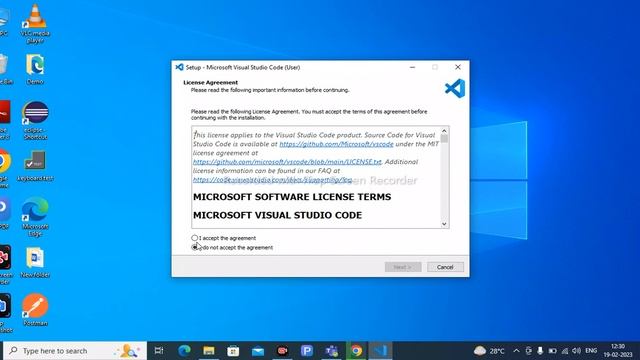Click the microphone tray icon
640x360 pixels.
coord(540,351)
